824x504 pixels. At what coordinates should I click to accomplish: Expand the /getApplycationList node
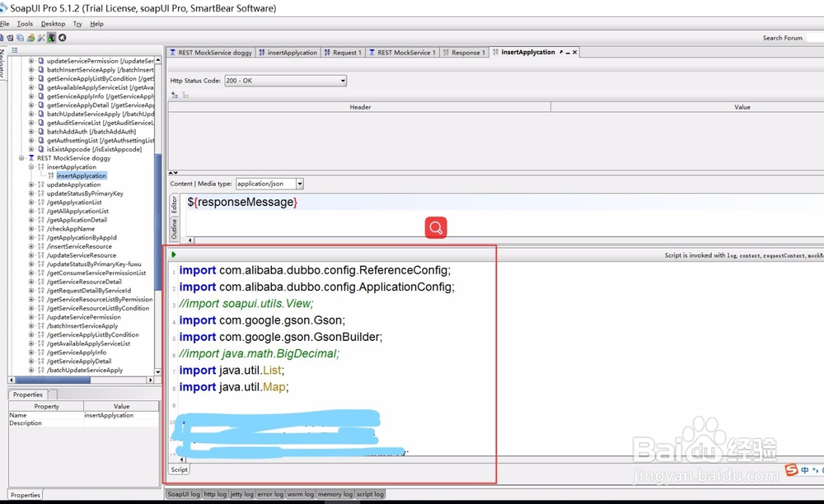pos(31,202)
